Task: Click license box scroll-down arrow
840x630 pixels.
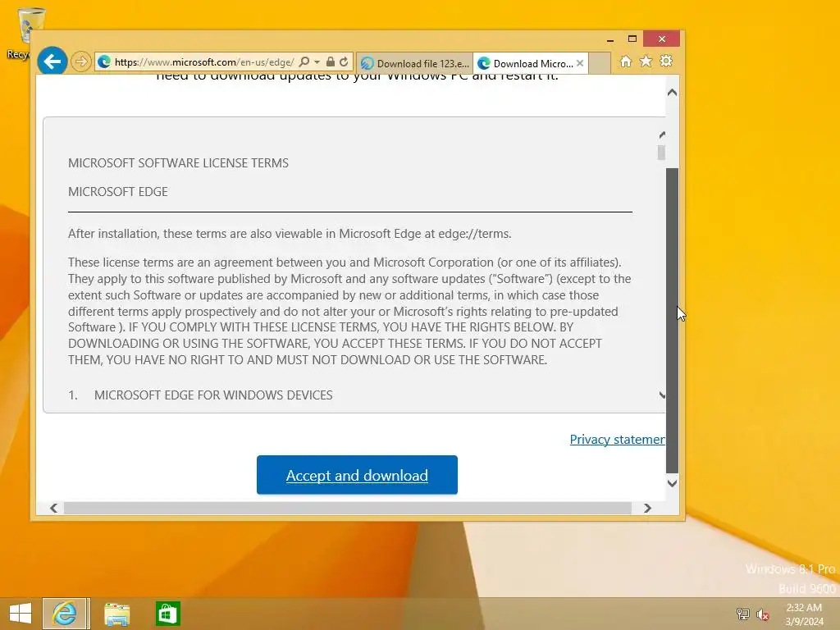Action: [x=662, y=395]
